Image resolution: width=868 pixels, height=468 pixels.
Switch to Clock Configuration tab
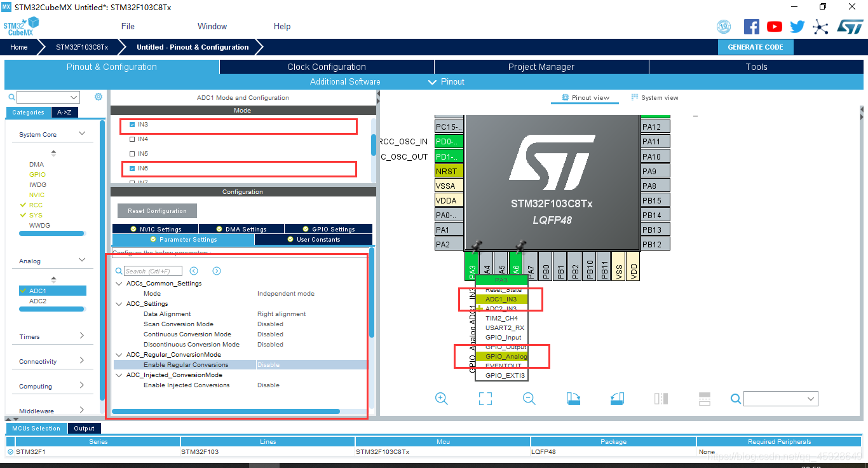tap(327, 67)
